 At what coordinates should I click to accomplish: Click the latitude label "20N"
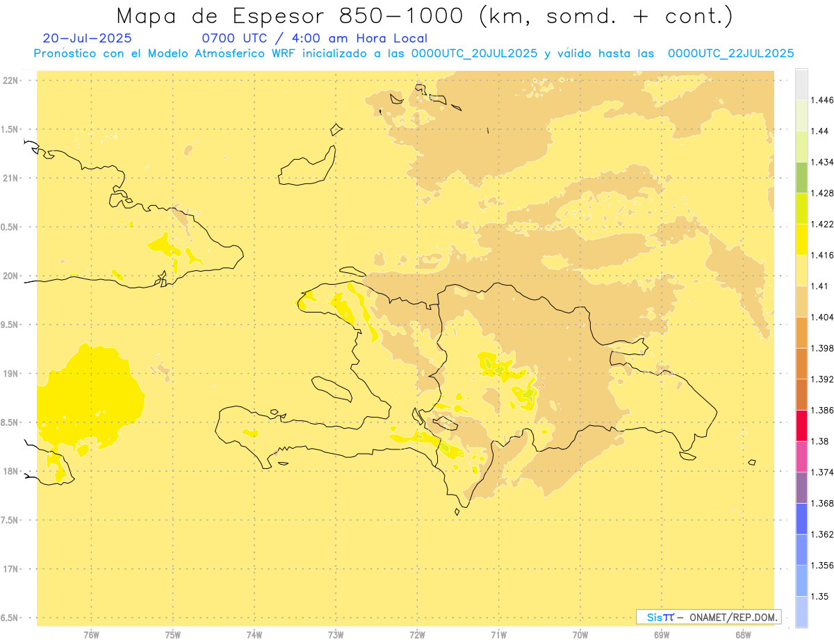coord(11,276)
